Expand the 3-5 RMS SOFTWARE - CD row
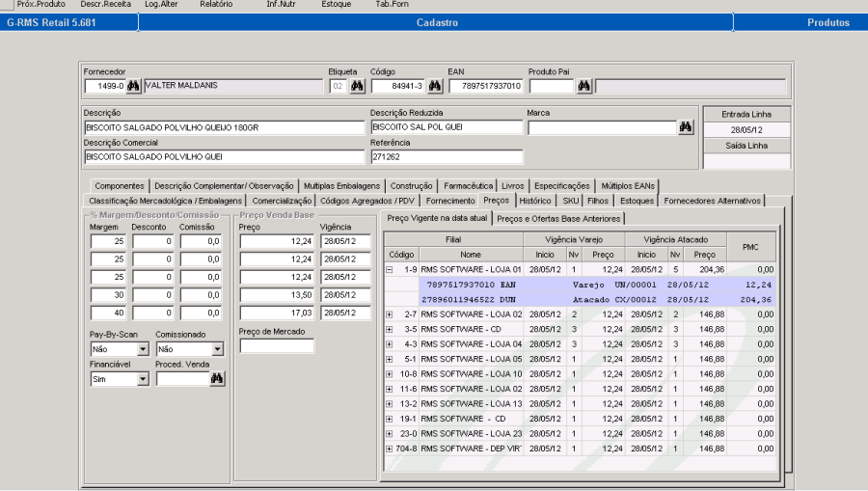Viewport: 868px width, 491px height. pyautogui.click(x=390, y=329)
